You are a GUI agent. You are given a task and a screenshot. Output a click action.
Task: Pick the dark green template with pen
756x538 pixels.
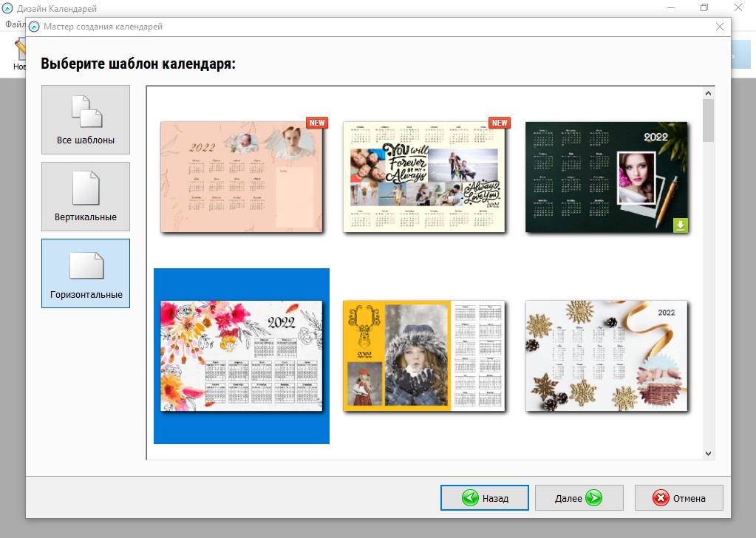[x=606, y=177]
